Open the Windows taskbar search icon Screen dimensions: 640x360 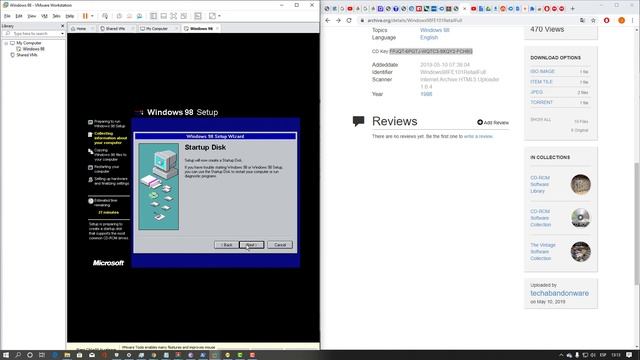tap(18, 355)
